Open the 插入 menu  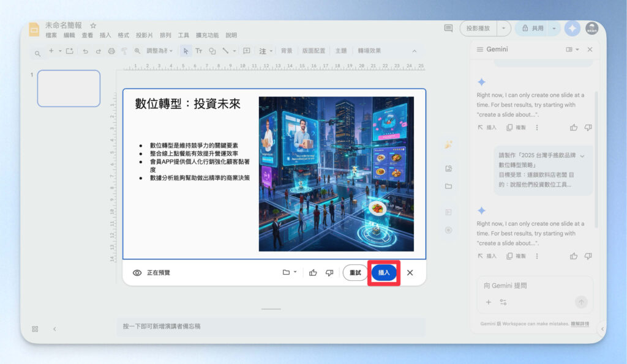[105, 35]
